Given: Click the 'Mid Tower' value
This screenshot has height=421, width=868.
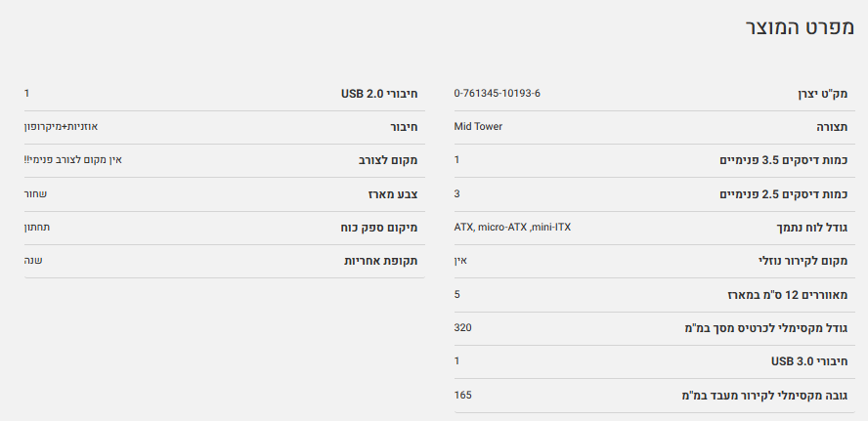Looking at the screenshot, I should [x=478, y=126].
